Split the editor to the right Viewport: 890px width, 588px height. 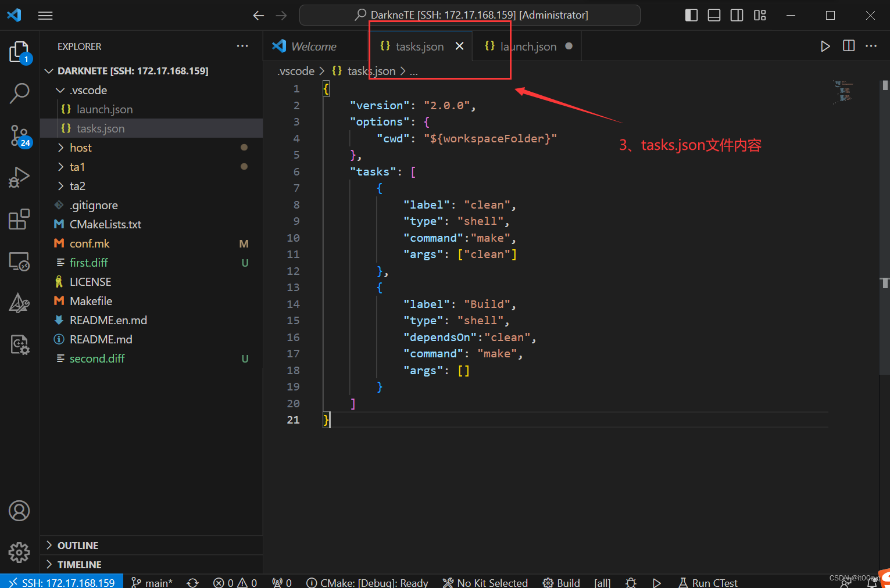849,46
